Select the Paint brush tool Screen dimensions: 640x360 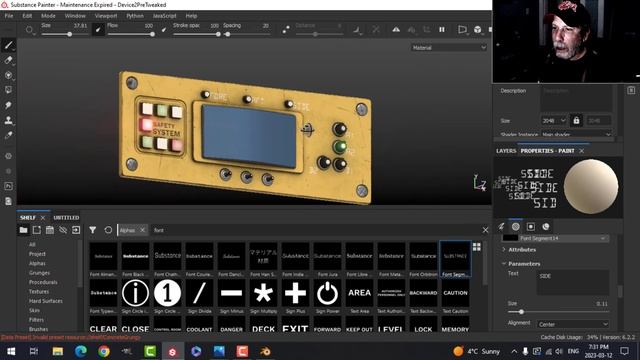point(8,45)
